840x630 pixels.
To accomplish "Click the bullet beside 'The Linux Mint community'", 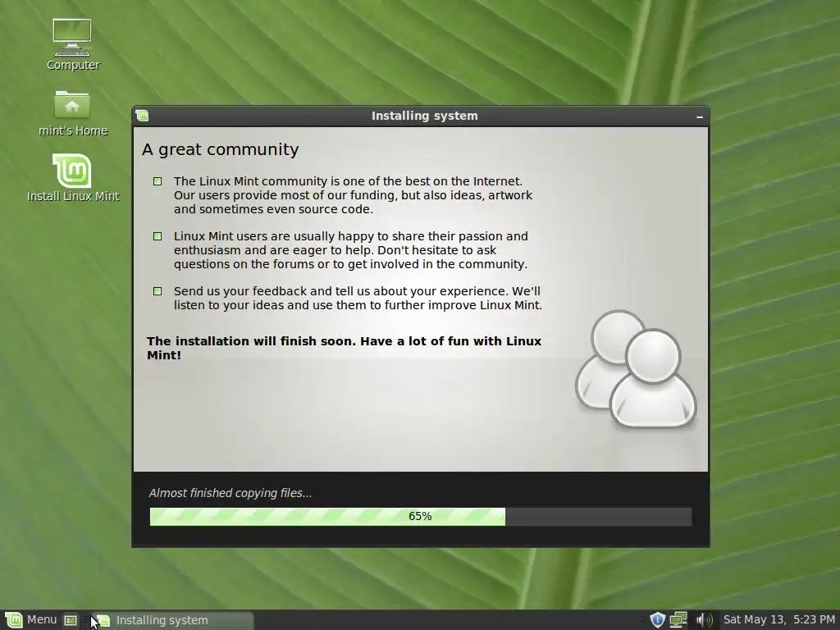I will point(157,181).
